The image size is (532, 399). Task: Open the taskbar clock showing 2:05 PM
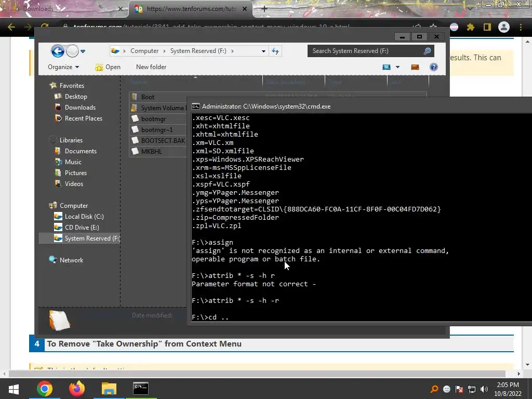508,389
